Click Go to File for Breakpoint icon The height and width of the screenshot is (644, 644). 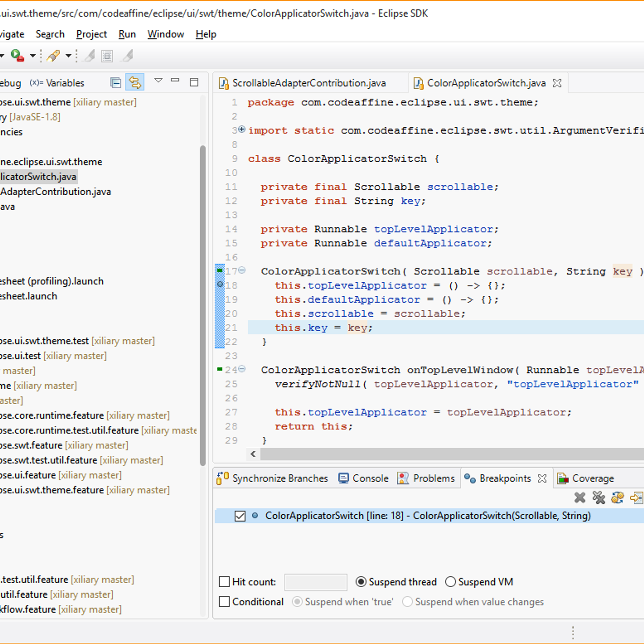point(636,498)
